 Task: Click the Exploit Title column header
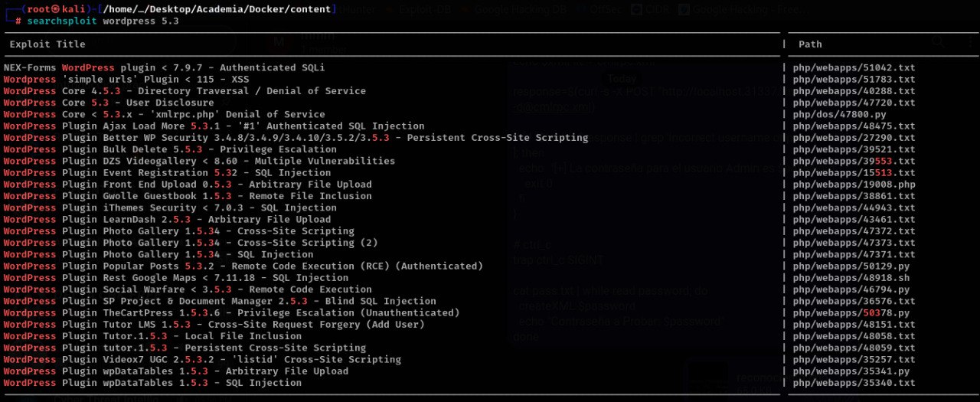(48, 44)
